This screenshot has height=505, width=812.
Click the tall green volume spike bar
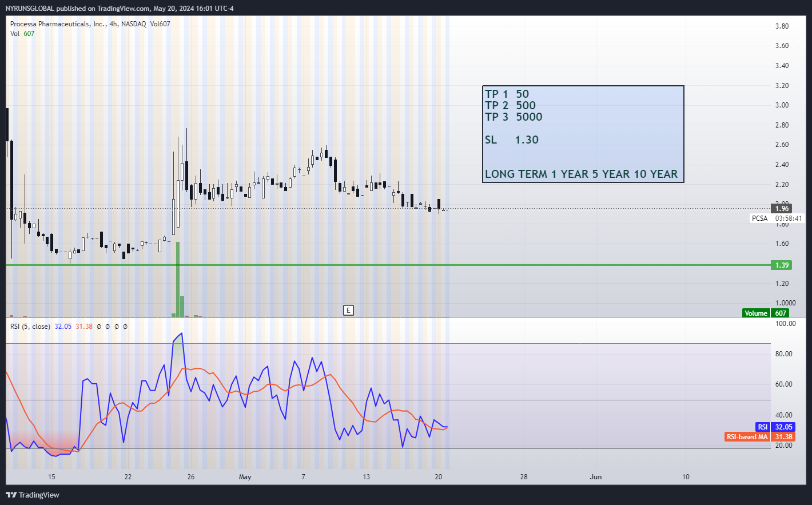178,279
